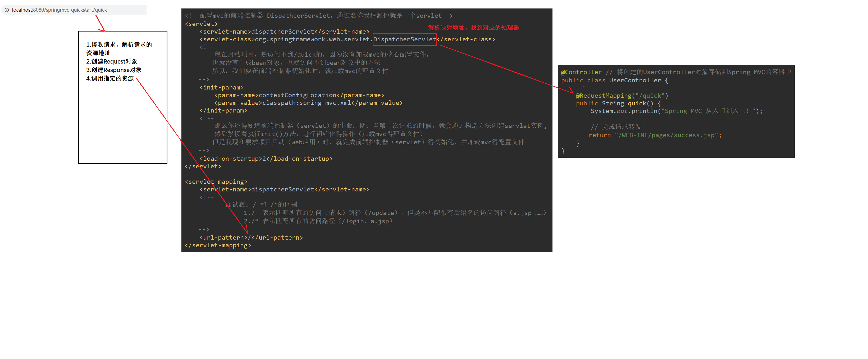This screenshot has width=868, height=359.
Task: Click the return "/WEB-INF/pages/success.jsp" statement
Action: [x=655, y=135]
